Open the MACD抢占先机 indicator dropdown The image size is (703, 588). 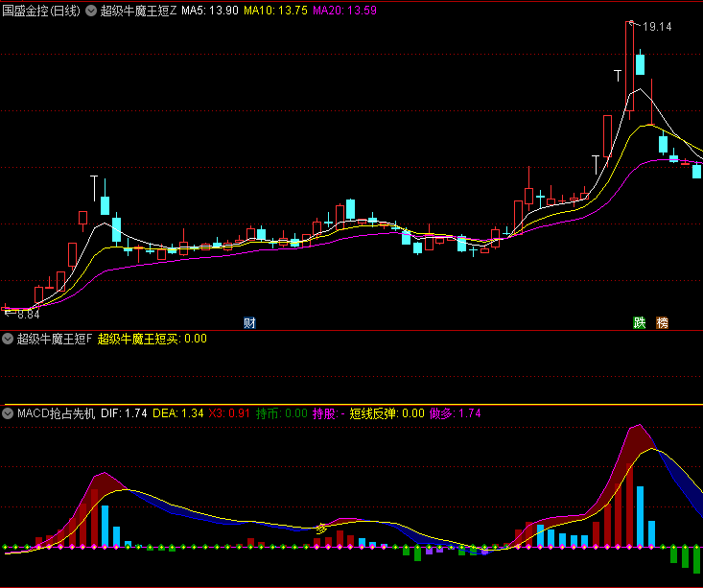[8, 413]
